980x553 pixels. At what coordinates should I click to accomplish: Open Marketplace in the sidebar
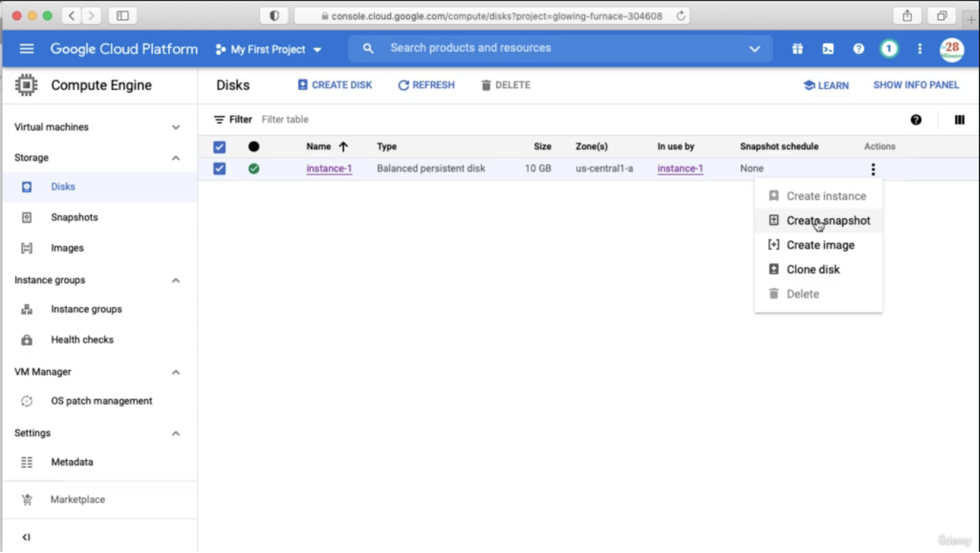coord(78,499)
